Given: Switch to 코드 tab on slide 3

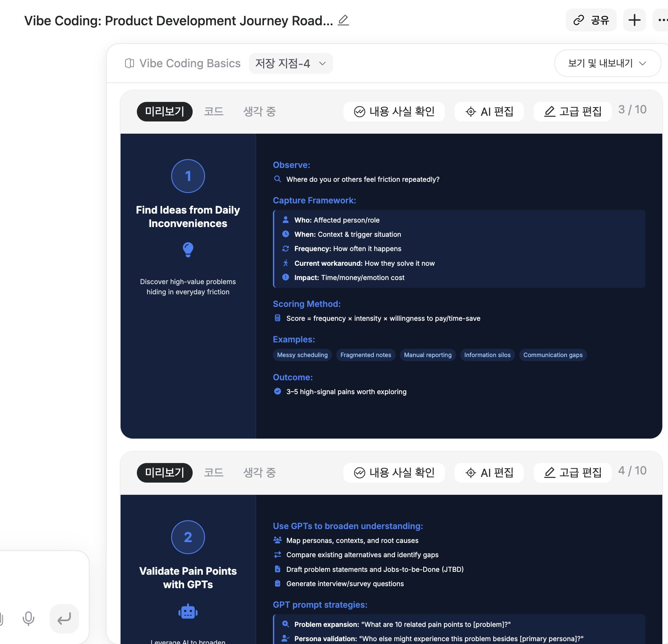Looking at the screenshot, I should point(213,112).
